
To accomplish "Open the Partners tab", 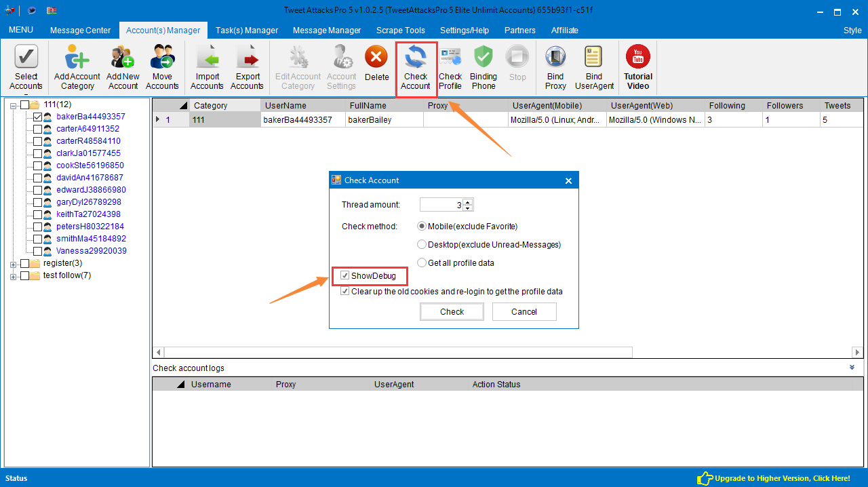I will click(x=520, y=30).
